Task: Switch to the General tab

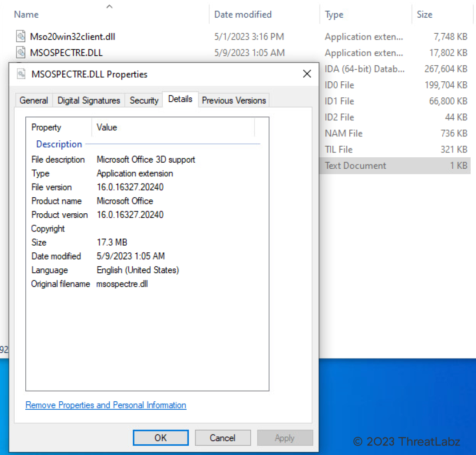Action: click(x=34, y=100)
